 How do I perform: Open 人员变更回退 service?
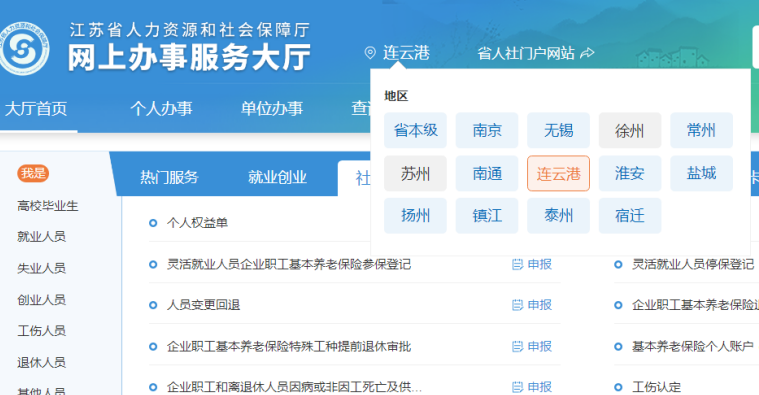click(203, 305)
